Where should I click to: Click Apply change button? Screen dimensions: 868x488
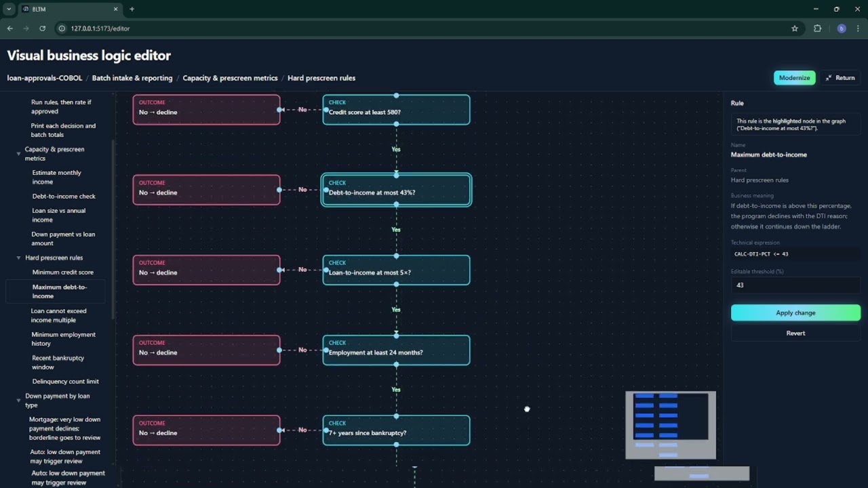[x=795, y=312]
